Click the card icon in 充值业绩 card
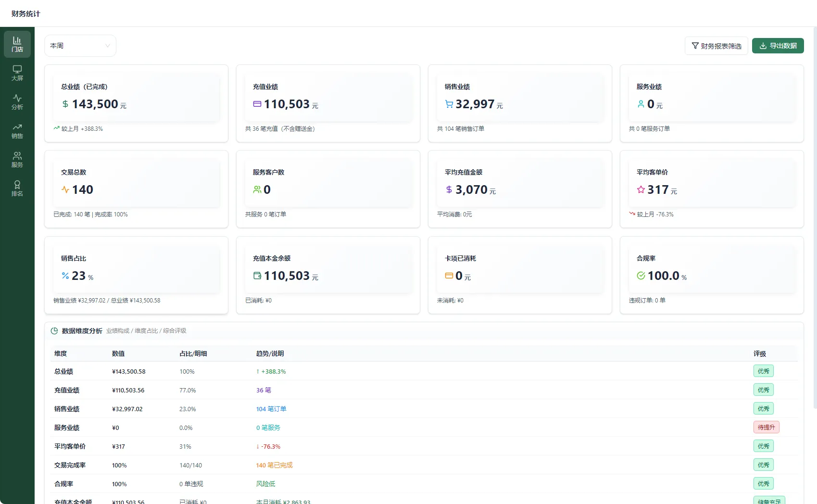The height and width of the screenshot is (504, 817). (257, 104)
